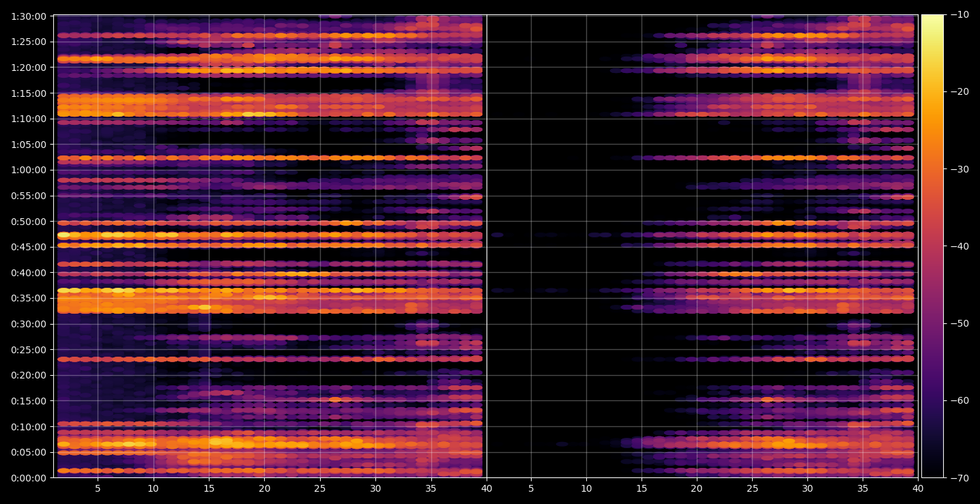Select the −40 colorbar tick label
980x504 pixels.
[x=960, y=246]
